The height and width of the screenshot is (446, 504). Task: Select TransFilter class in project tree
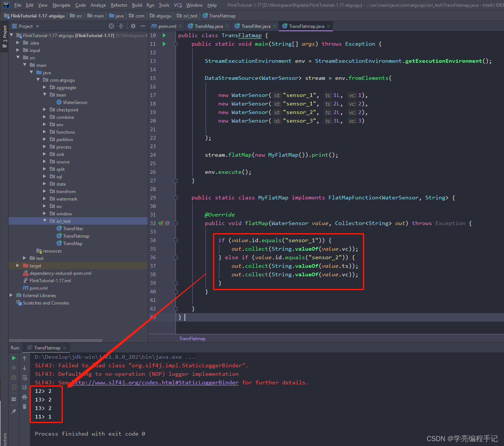point(73,229)
